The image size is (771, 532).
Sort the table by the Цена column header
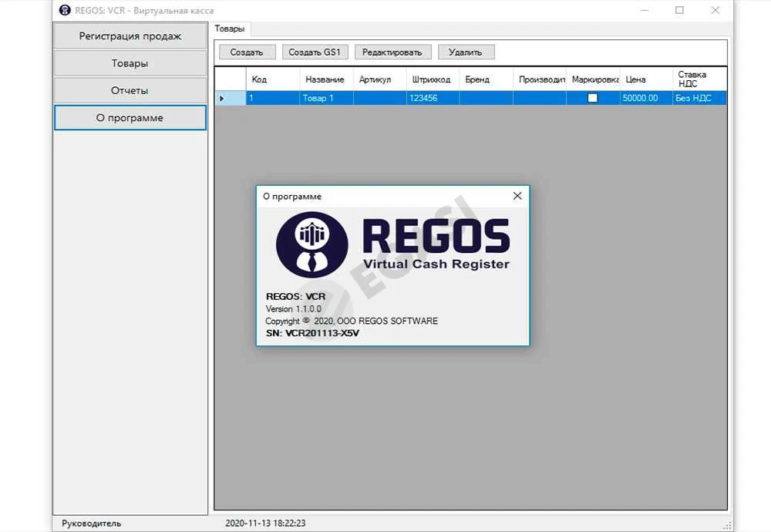645,79
